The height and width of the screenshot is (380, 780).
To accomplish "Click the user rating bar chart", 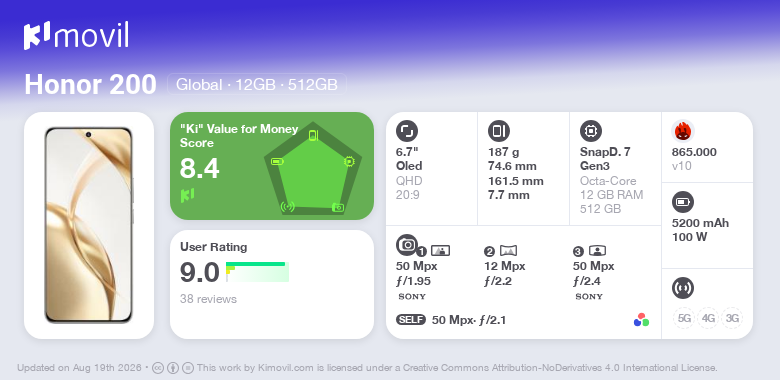I will pyautogui.click(x=257, y=272).
